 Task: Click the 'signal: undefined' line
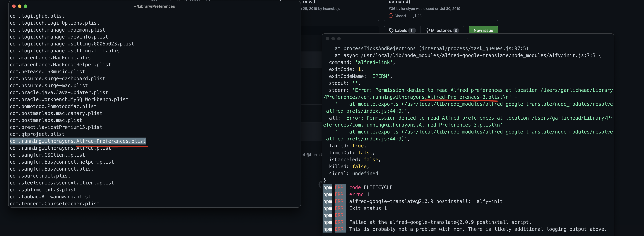[353, 173]
